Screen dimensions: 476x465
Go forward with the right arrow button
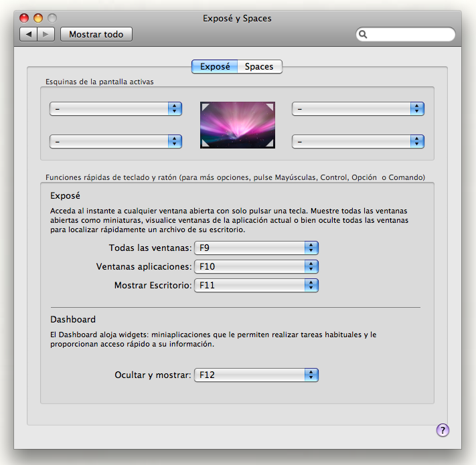46,34
